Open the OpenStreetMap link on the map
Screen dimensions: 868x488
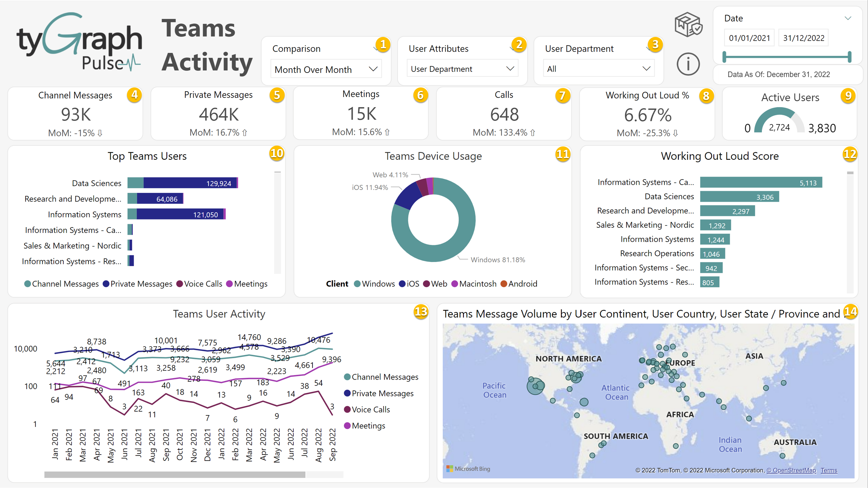[791, 470]
